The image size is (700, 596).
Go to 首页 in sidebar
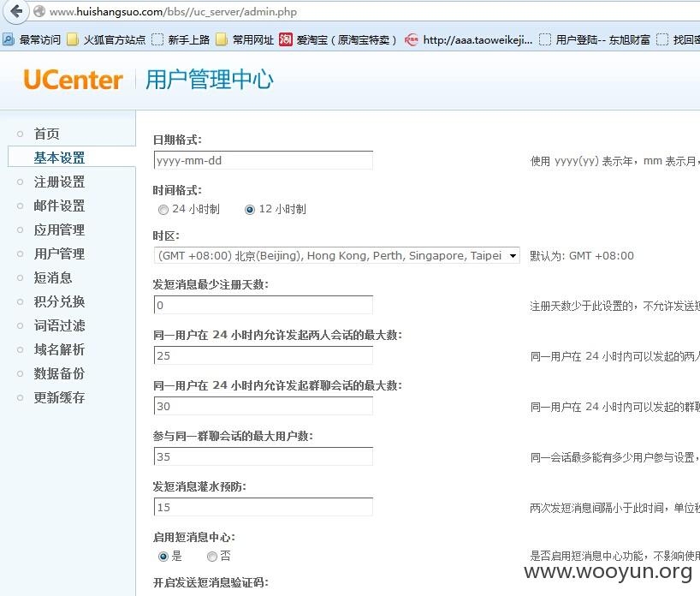click(x=46, y=134)
